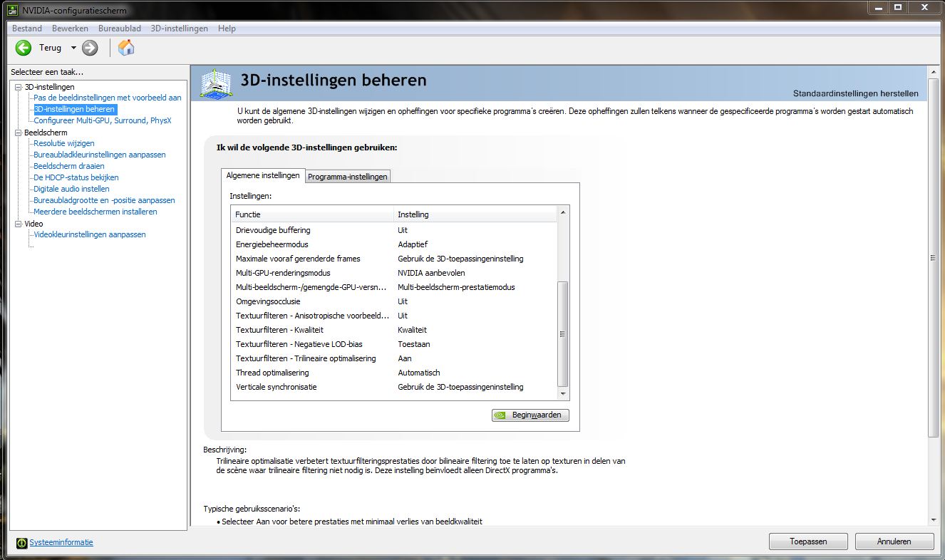Screen dimensions: 945x560
Task: Go back with the green Terug arrow
Action: click(24, 48)
